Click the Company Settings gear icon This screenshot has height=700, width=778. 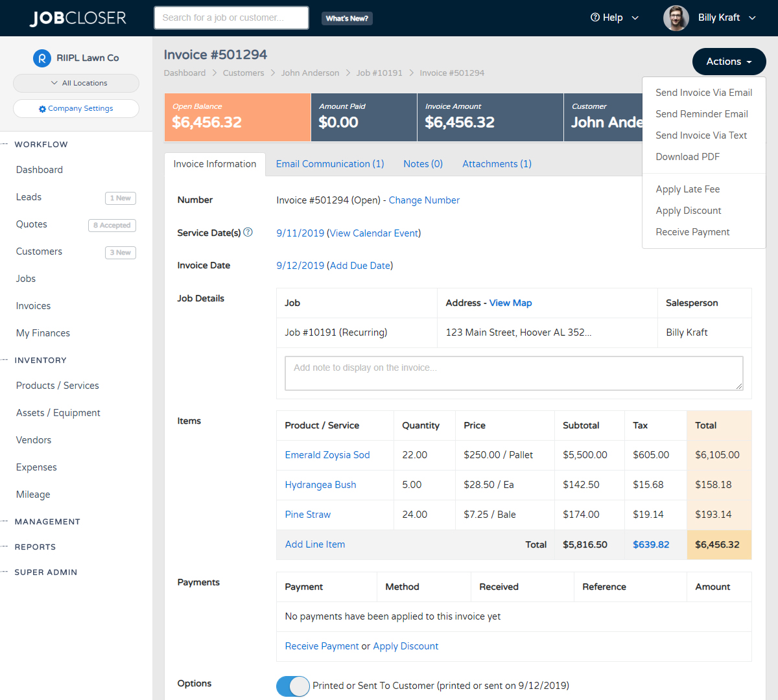[42, 108]
